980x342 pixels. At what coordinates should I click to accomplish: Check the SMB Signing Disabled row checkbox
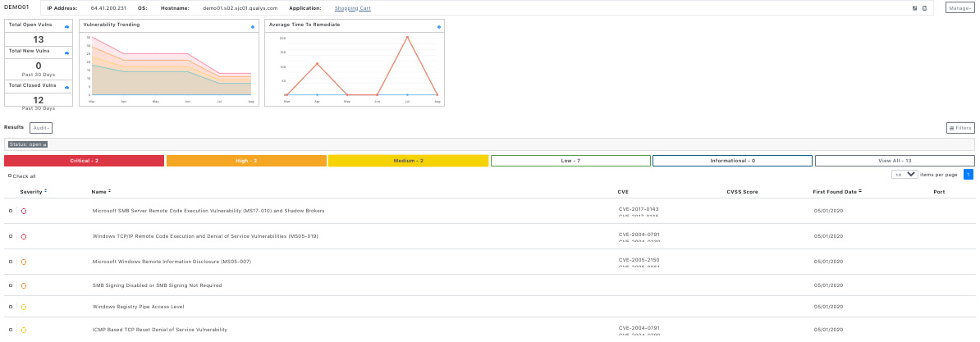pos(11,285)
